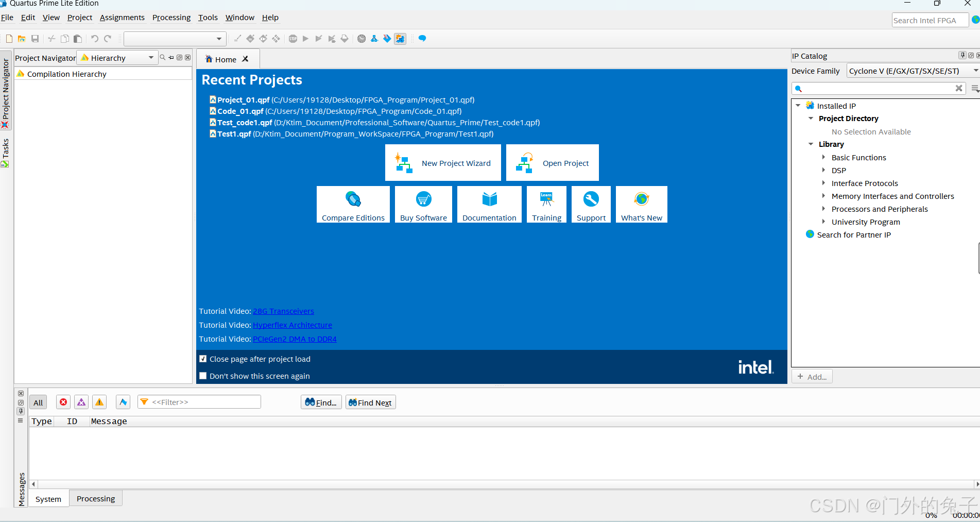Click the Redo arrow icon
The height and width of the screenshot is (522, 980).
[x=108, y=39]
